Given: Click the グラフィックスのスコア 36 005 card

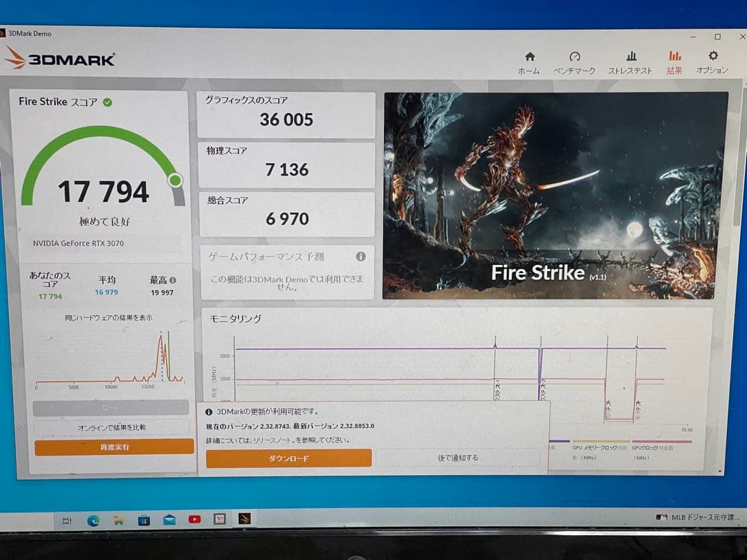Looking at the screenshot, I should tap(286, 114).
